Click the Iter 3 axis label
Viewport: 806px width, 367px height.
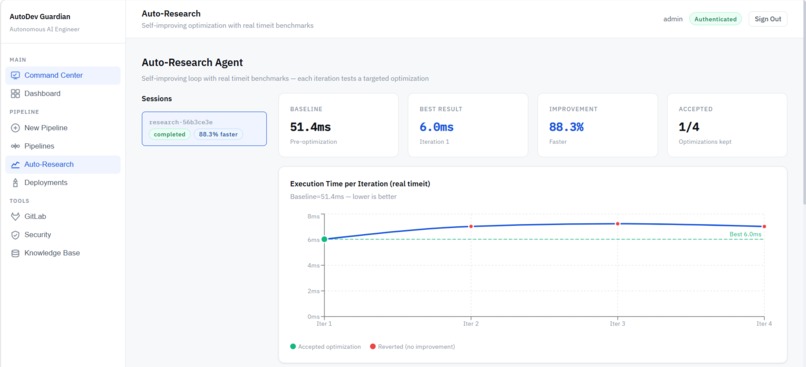[x=618, y=324]
